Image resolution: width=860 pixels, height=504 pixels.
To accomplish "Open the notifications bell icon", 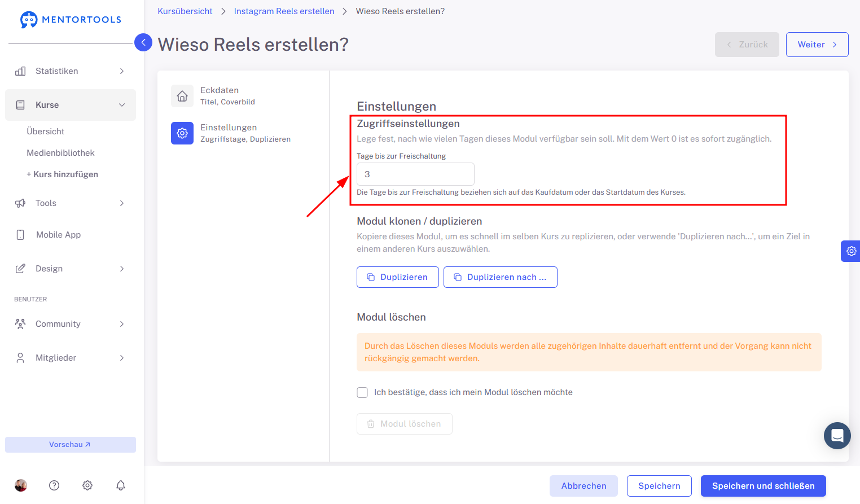I will coord(121,485).
